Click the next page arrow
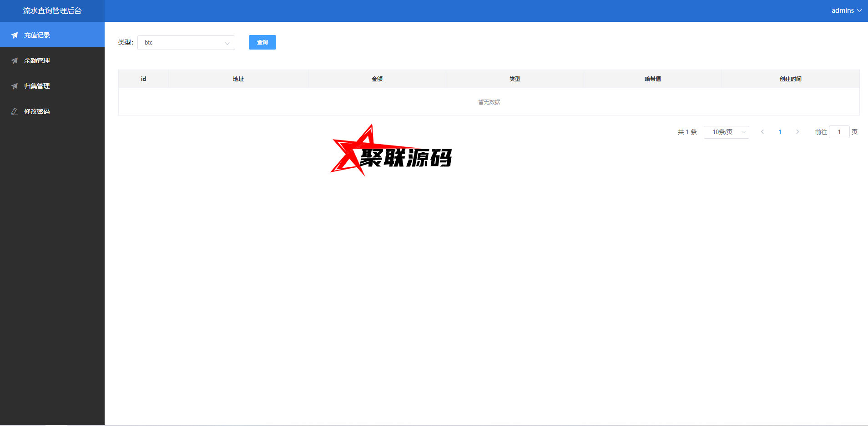This screenshot has width=868, height=426. click(x=797, y=132)
